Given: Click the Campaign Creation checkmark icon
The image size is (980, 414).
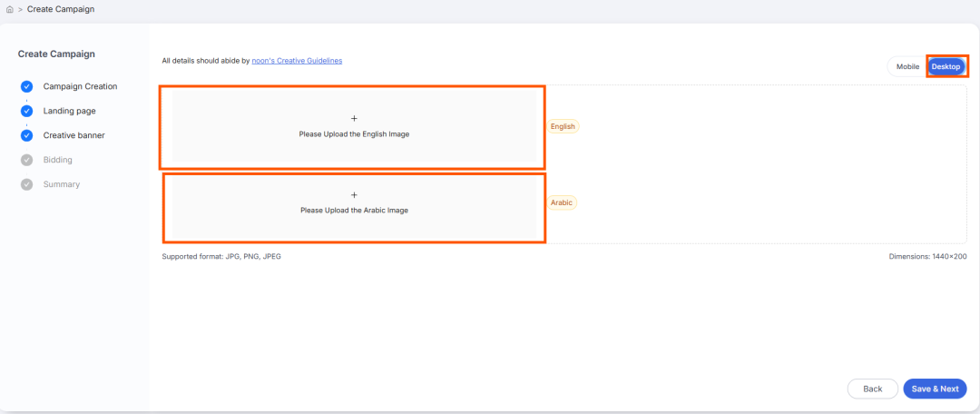Looking at the screenshot, I should [26, 86].
